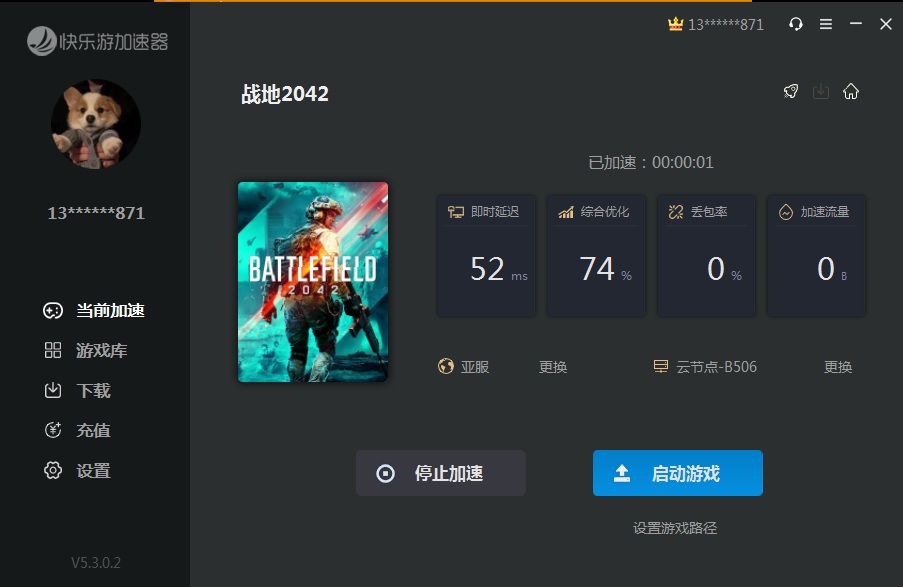Click the VIP crown icon
Viewport: 903px width, 587px height.
tap(675, 24)
